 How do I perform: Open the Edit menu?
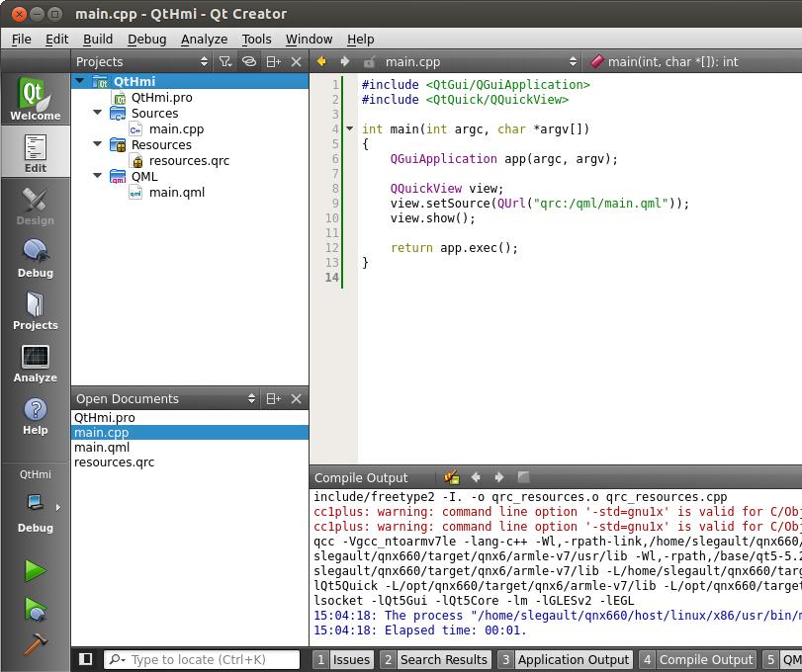56,40
